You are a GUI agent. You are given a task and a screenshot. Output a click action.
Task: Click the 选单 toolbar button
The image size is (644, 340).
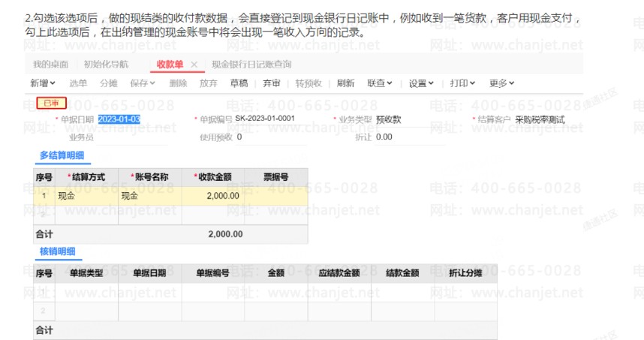tap(78, 83)
